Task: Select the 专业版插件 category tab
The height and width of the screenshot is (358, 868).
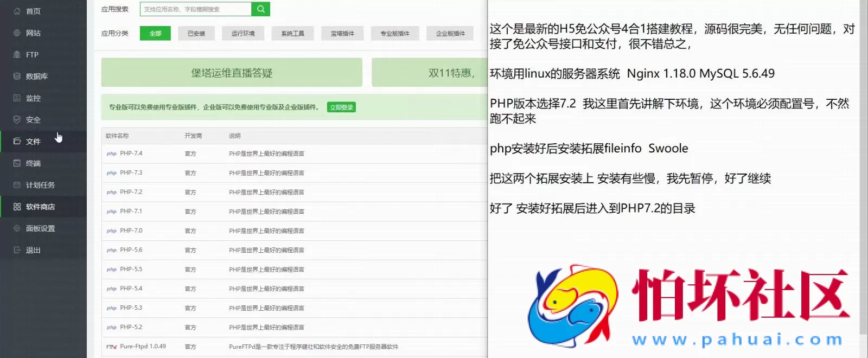Action: click(x=395, y=33)
